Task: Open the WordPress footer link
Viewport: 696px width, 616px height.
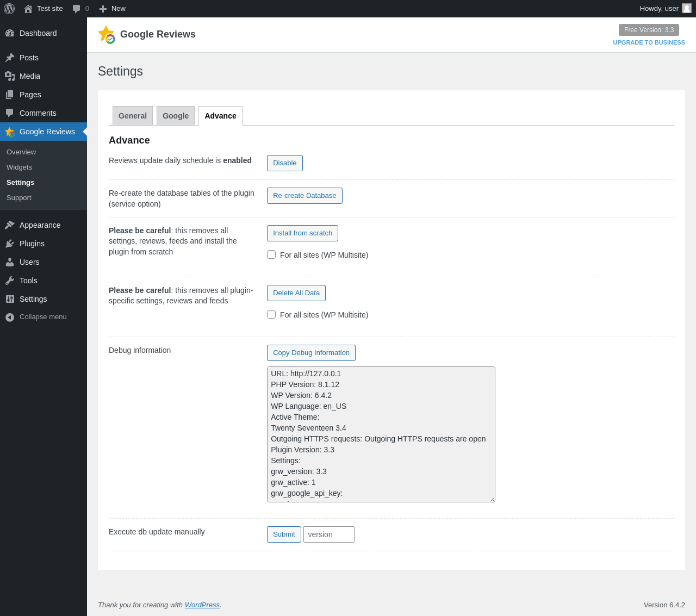Action: tap(202, 605)
